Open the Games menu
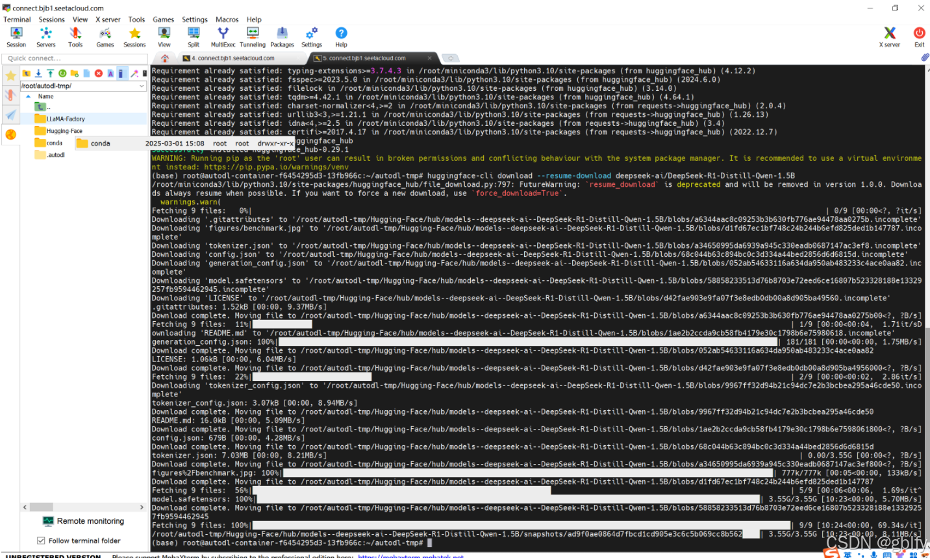Image resolution: width=930 pixels, height=560 pixels. (x=163, y=19)
